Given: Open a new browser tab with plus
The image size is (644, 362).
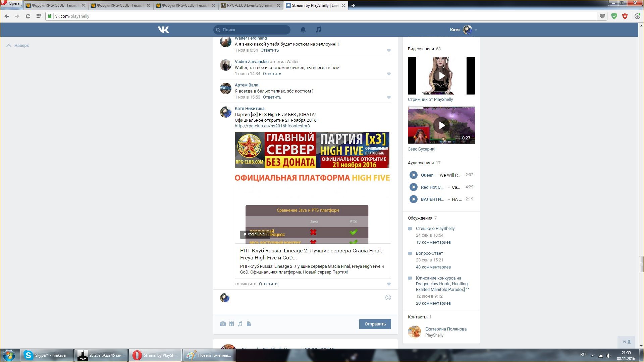Looking at the screenshot, I should pyautogui.click(x=353, y=5).
